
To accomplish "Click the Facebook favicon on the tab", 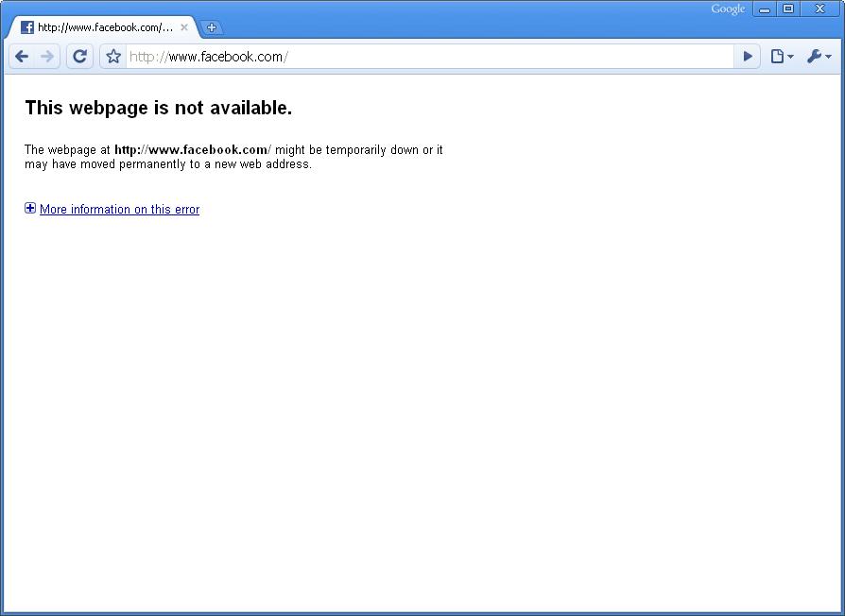I will click(27, 27).
